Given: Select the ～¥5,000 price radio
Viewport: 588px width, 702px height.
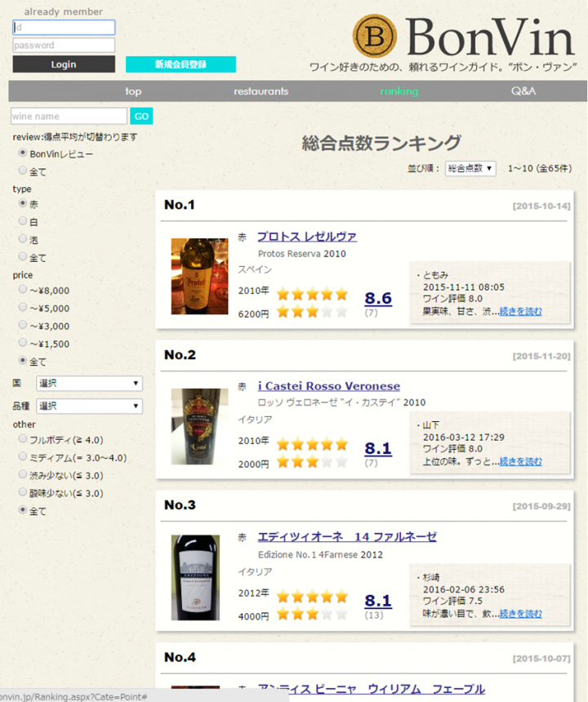Looking at the screenshot, I should pyautogui.click(x=22, y=307).
